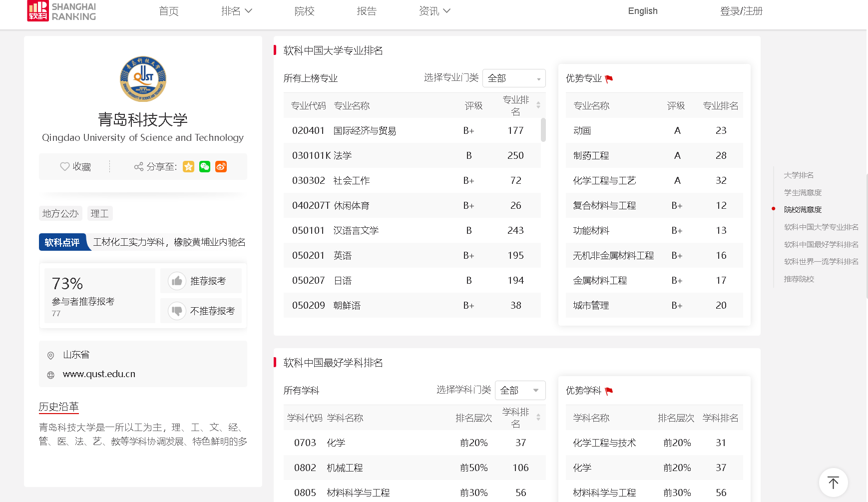Click the majors table scrollbar
868x502 pixels.
click(x=543, y=130)
